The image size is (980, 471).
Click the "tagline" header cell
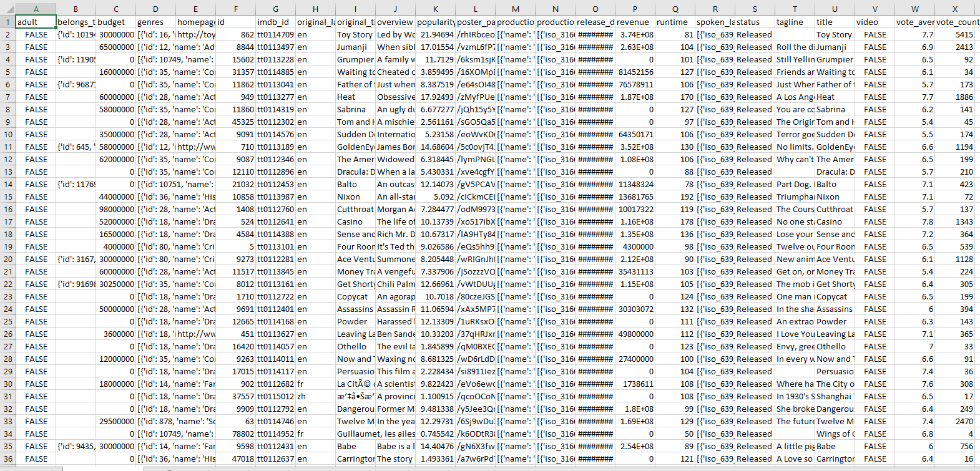pyautogui.click(x=795, y=22)
